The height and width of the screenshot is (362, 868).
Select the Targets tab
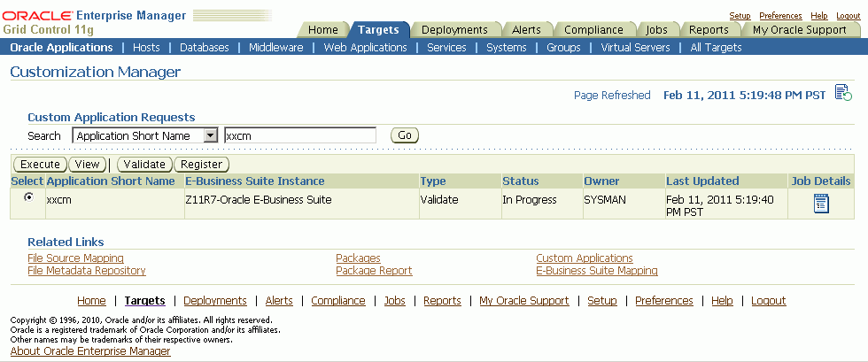(x=378, y=30)
